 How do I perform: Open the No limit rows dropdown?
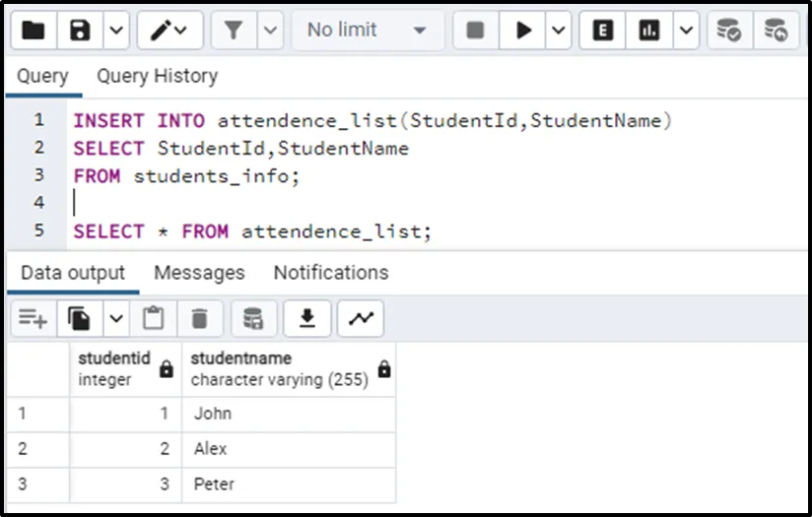pyautogui.click(x=366, y=31)
